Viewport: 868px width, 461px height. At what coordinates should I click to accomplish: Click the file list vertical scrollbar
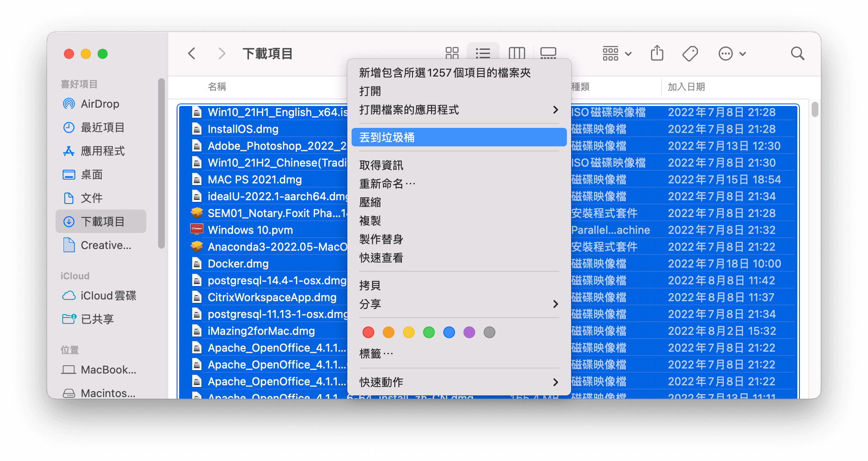pyautogui.click(x=815, y=109)
